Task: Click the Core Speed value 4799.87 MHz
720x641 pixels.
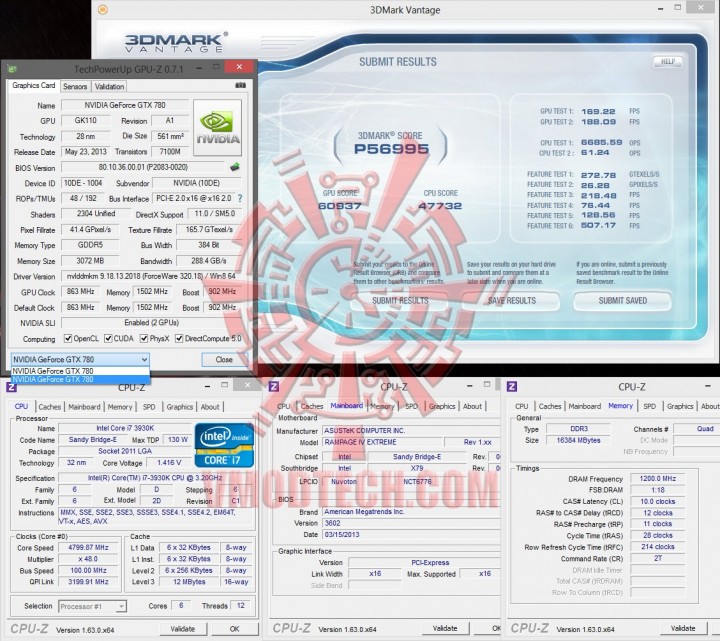Action: (x=88, y=547)
